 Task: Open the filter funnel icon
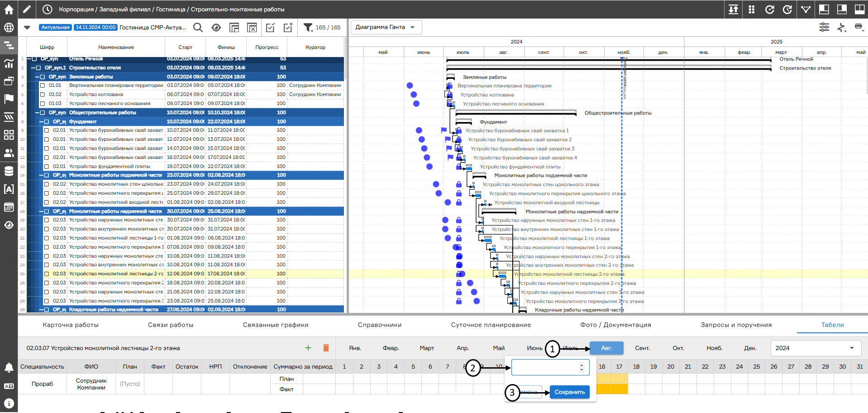[308, 28]
